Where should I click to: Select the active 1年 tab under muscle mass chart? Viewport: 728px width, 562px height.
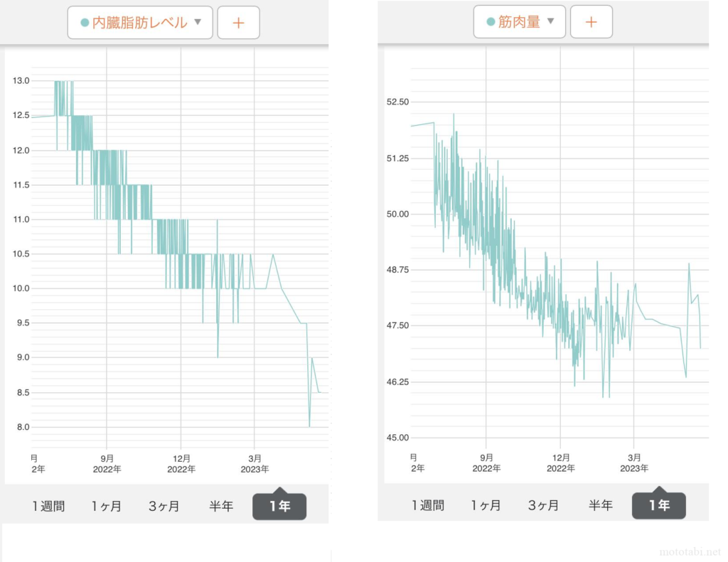coord(659,505)
